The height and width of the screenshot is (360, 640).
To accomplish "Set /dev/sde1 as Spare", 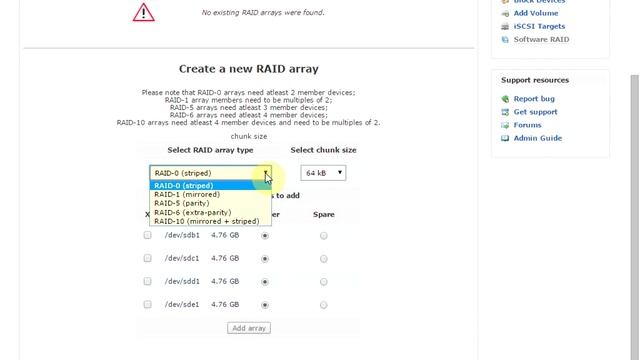I will coord(324,305).
